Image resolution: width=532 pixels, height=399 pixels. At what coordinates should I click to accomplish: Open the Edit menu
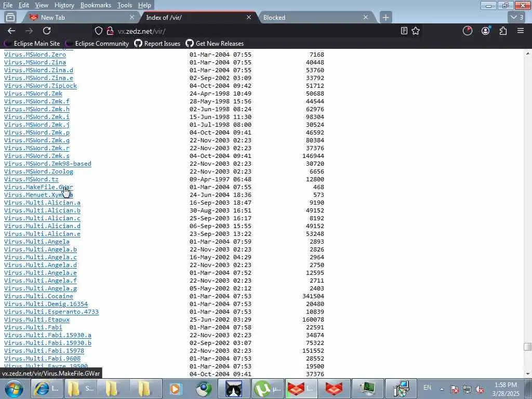[24, 5]
